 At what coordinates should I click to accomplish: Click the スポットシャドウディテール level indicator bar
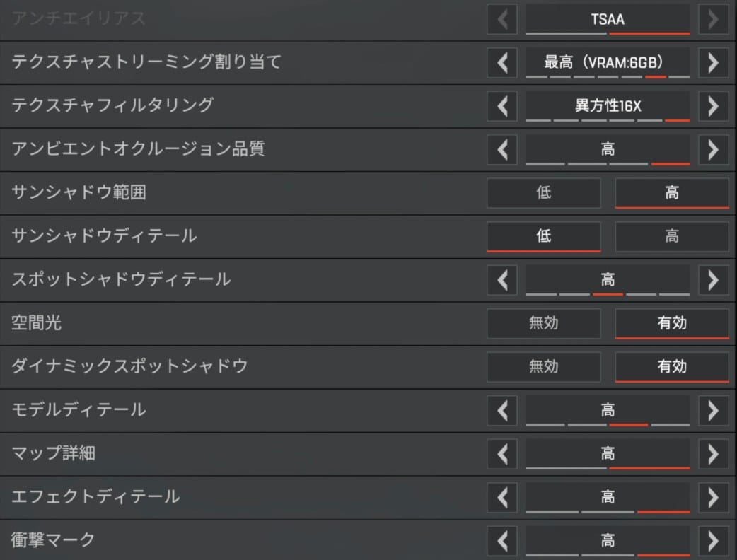tap(608, 293)
